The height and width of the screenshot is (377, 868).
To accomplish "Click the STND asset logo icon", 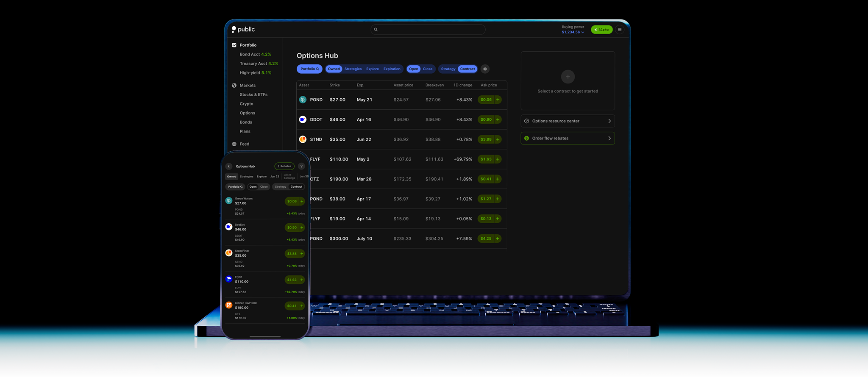I will click(x=303, y=139).
